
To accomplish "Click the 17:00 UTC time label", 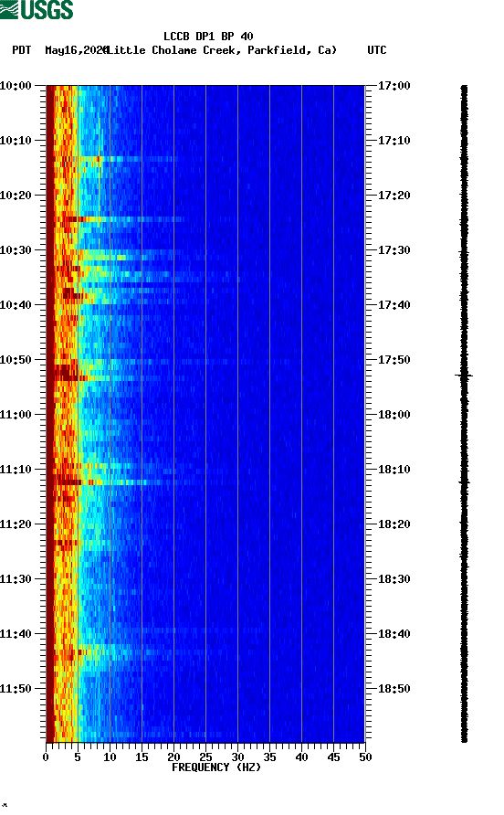I will point(394,86).
